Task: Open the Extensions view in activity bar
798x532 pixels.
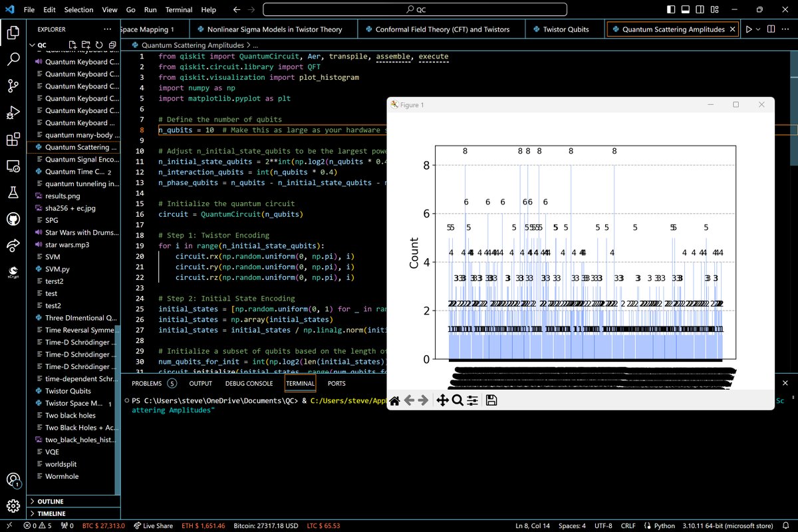Action: [13, 140]
